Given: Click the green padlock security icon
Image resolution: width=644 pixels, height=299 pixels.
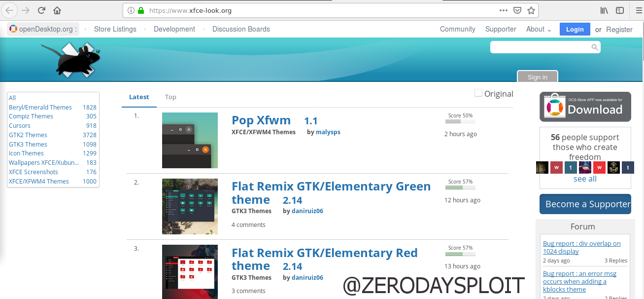Looking at the screenshot, I should click(141, 10).
